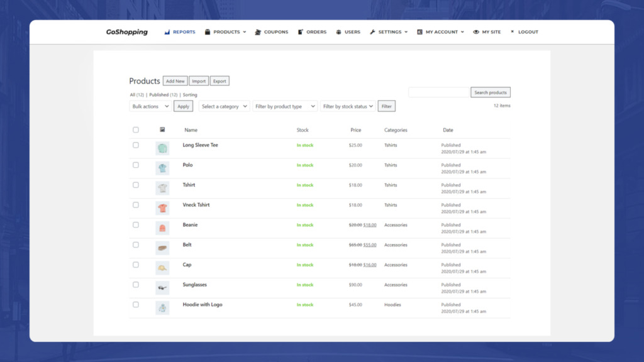This screenshot has width=644, height=362.
Task: Click the Orders icon in navigation
Action: pos(300,32)
